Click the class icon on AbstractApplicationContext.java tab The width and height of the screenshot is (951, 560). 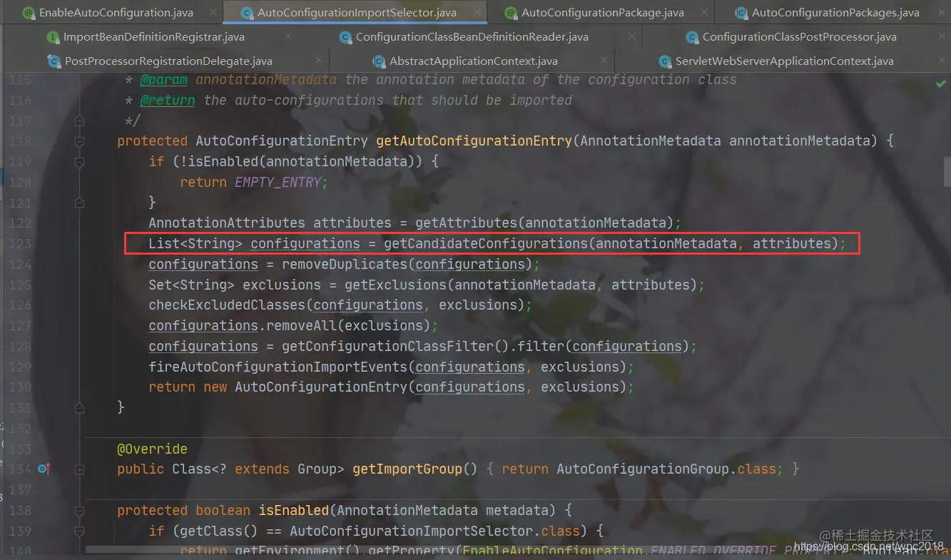tap(378, 61)
